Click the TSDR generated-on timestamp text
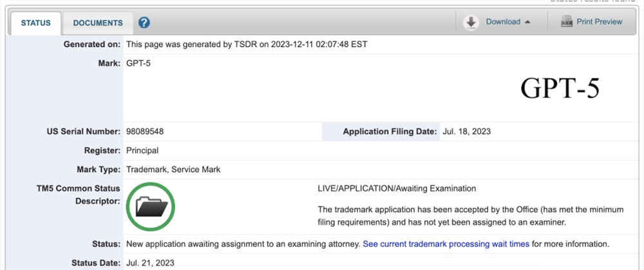Screen dimensions: 644x270 (247, 44)
